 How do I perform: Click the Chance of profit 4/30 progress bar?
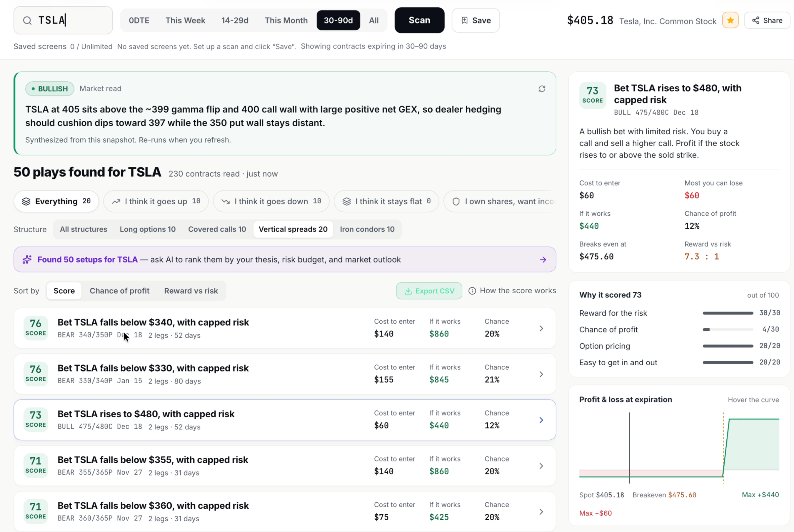pos(728,329)
